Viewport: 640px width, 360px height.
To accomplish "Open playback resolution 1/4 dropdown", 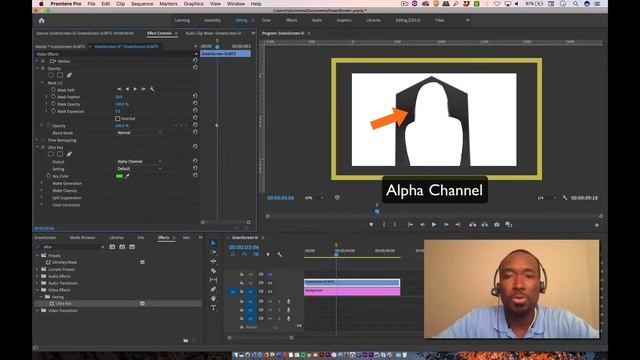I will click(547, 198).
